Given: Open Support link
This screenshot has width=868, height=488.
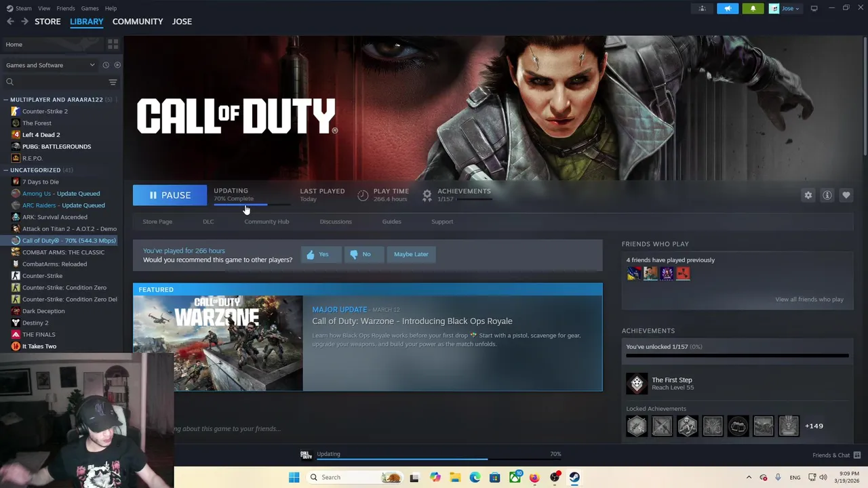Looking at the screenshot, I should [x=442, y=222].
